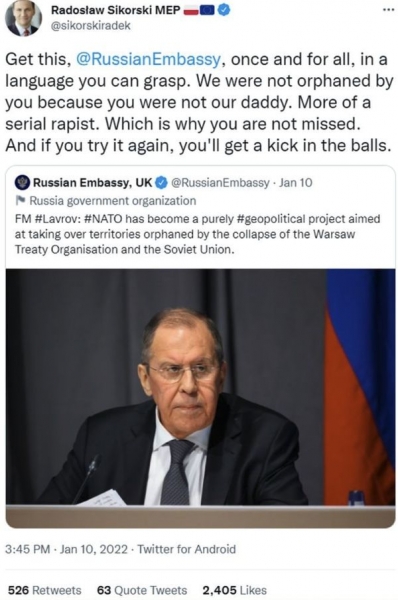The height and width of the screenshot is (600, 398).
Task: Click the Polish flag emoji in display name
Action: 191,11
